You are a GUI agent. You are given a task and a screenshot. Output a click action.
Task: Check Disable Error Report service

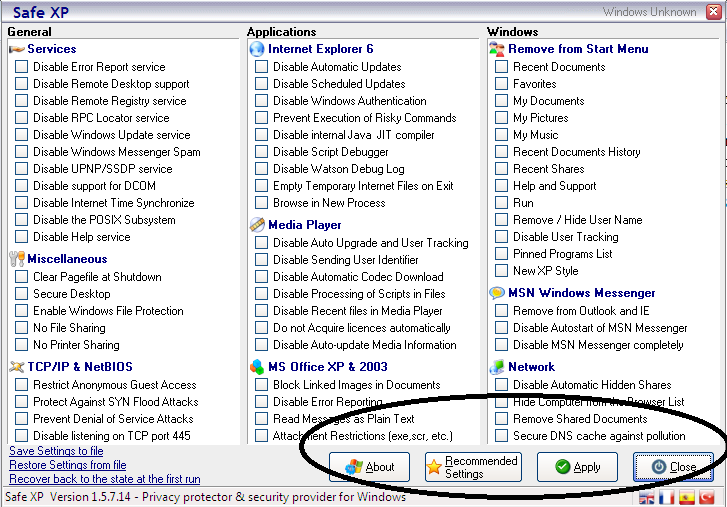21,67
